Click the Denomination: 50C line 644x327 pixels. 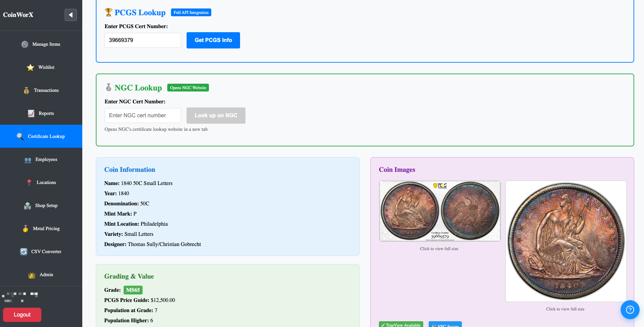[127, 204]
